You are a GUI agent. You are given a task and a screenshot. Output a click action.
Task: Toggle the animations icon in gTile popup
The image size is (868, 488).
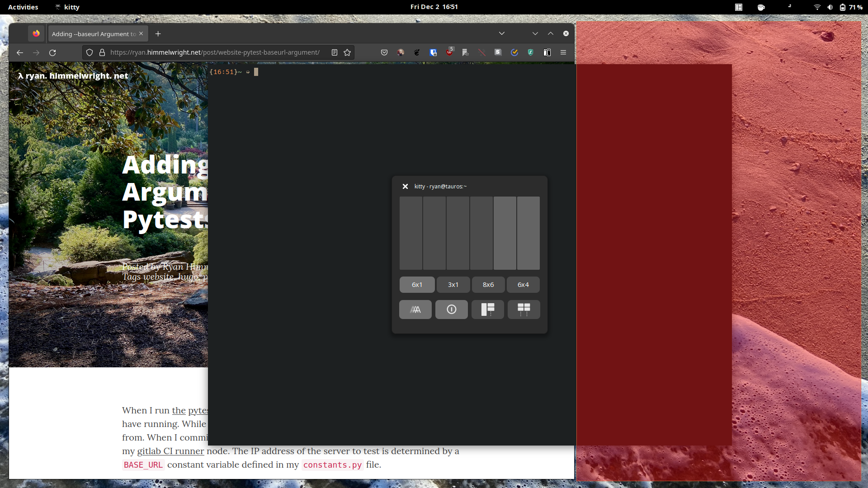pyautogui.click(x=415, y=310)
